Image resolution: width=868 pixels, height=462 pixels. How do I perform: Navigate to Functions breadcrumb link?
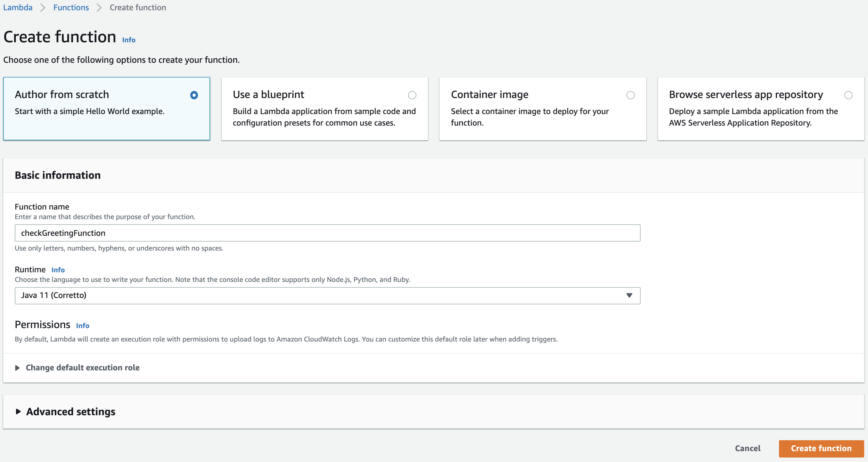[71, 7]
